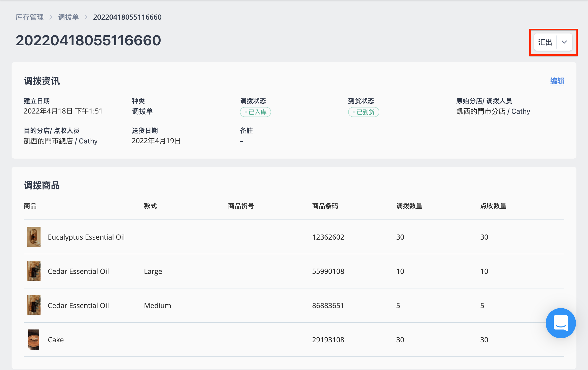This screenshot has height=370, width=588.
Task: Click the 商品 column header
Action: point(30,206)
